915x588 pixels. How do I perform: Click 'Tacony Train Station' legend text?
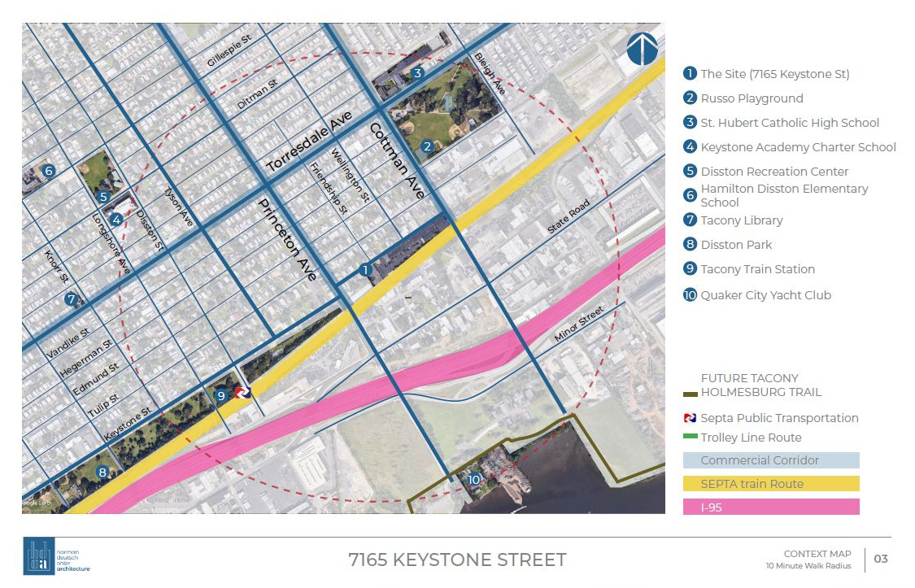click(x=757, y=269)
